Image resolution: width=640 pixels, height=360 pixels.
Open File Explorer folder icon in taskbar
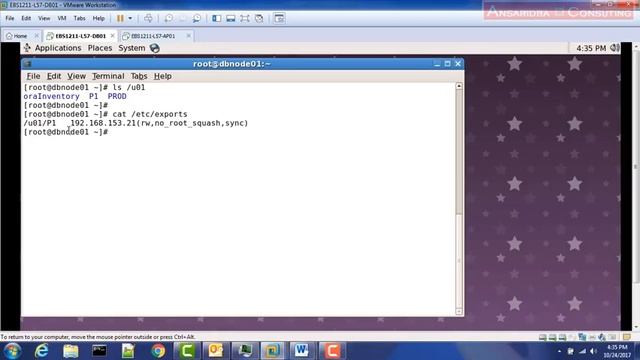[x=71, y=351]
